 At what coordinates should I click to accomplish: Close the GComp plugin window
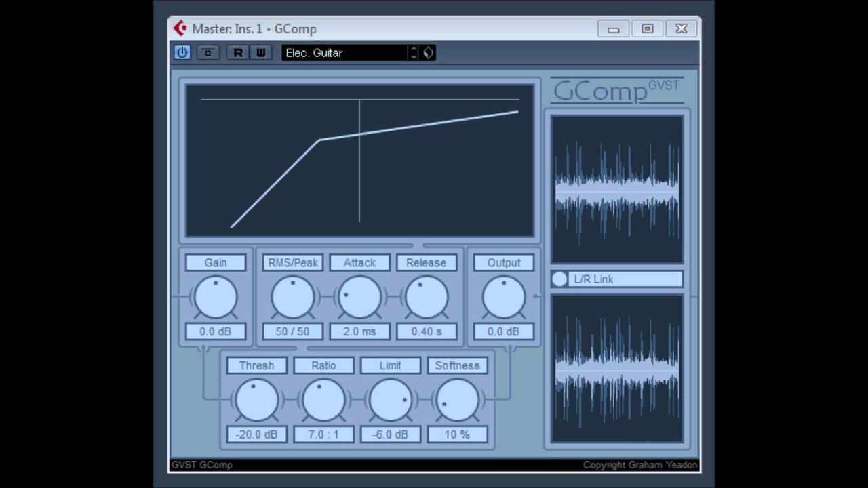pyautogui.click(x=682, y=28)
